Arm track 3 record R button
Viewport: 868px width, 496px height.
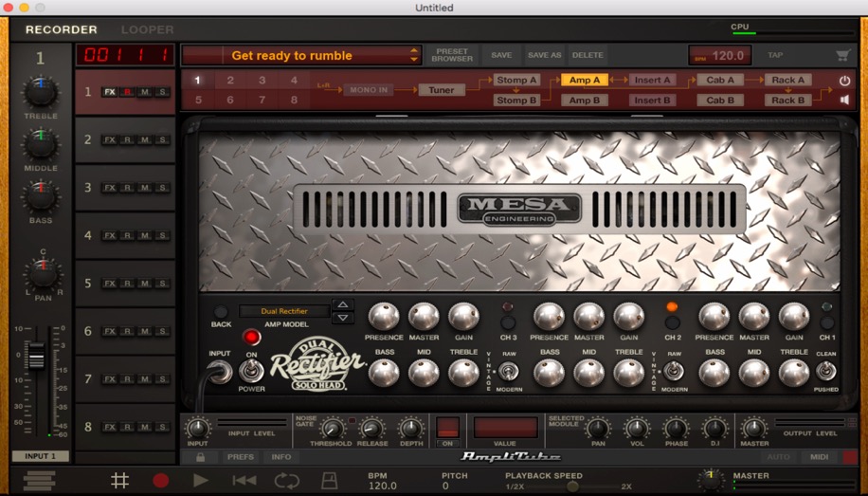click(x=127, y=188)
